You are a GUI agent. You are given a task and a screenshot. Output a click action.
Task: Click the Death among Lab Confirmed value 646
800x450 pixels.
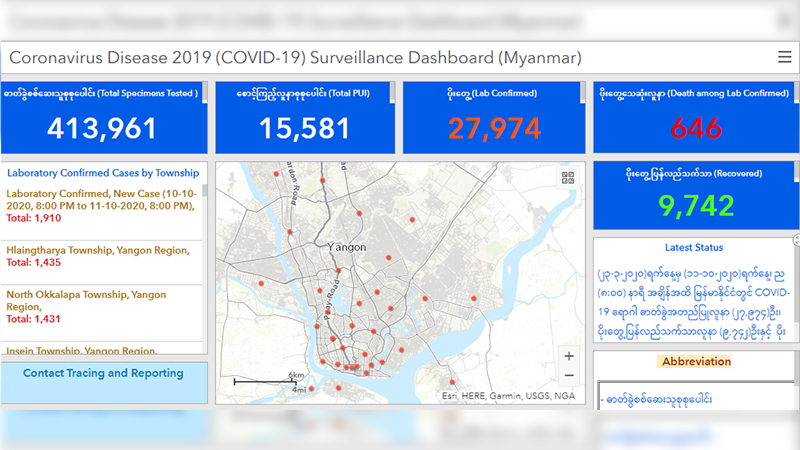tap(696, 128)
